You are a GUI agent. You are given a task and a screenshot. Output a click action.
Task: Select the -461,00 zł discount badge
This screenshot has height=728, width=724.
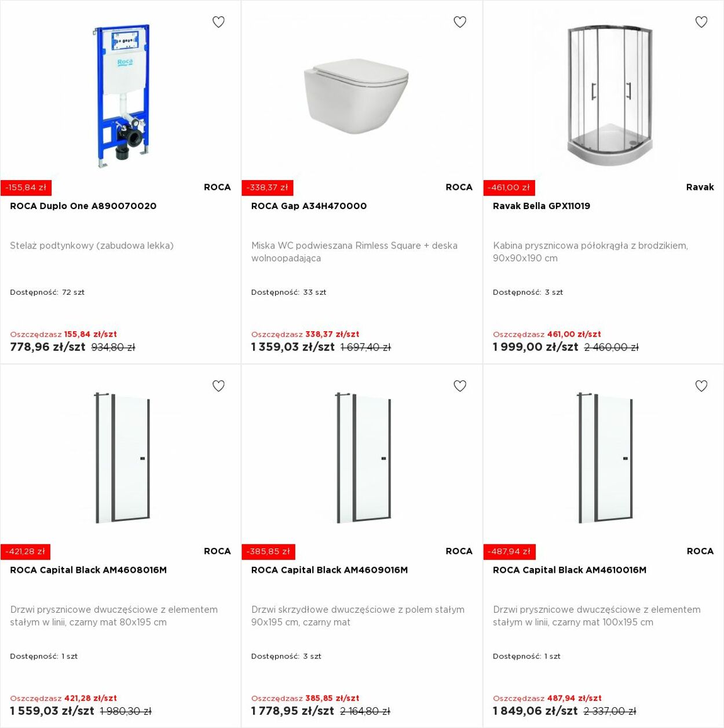coord(509,188)
